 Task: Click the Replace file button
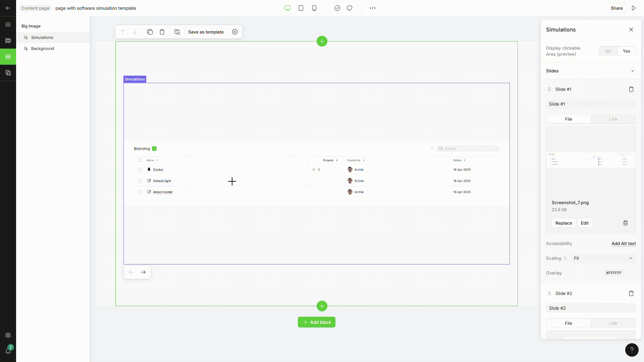[x=563, y=223]
